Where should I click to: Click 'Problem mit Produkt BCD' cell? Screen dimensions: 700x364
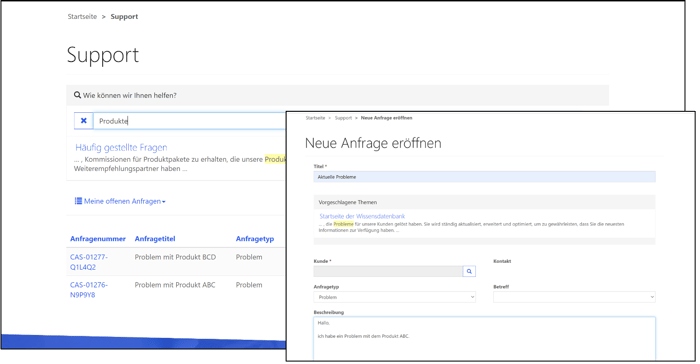[x=175, y=257]
